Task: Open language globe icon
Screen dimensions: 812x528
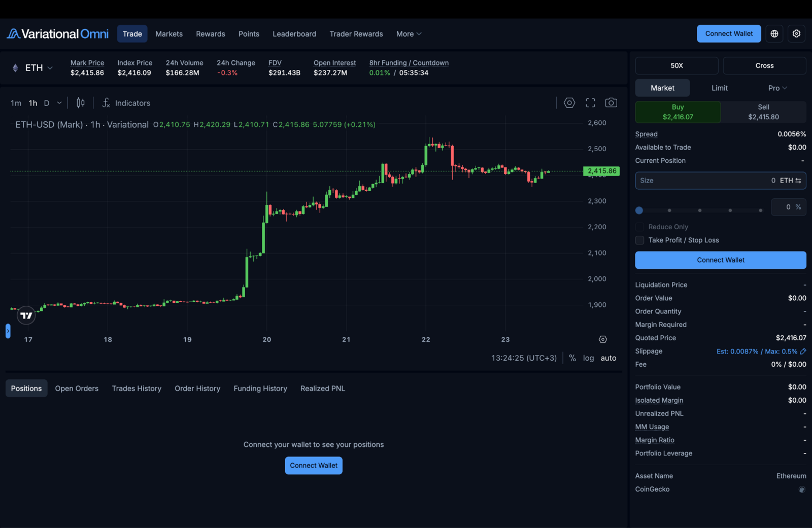Action: pos(774,33)
